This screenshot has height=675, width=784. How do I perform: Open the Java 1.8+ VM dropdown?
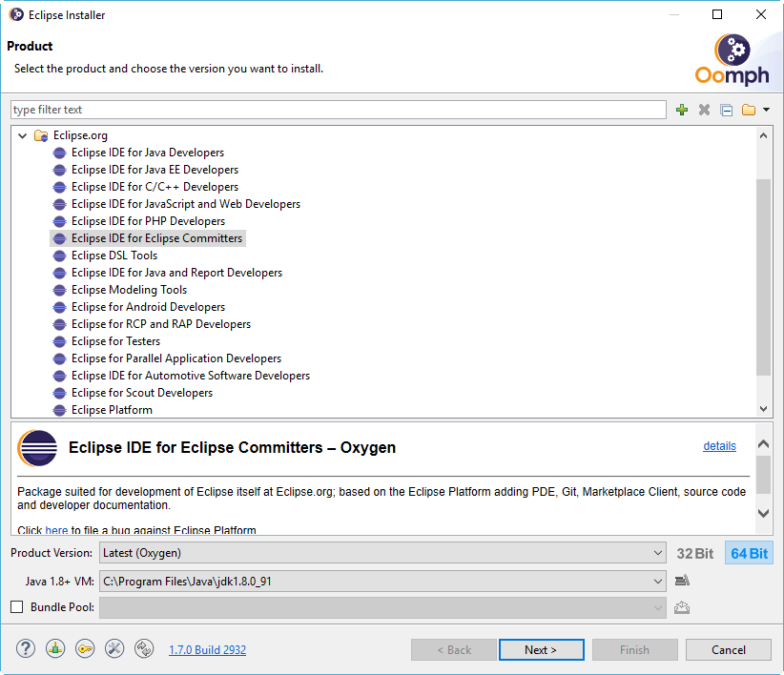pyautogui.click(x=382, y=582)
